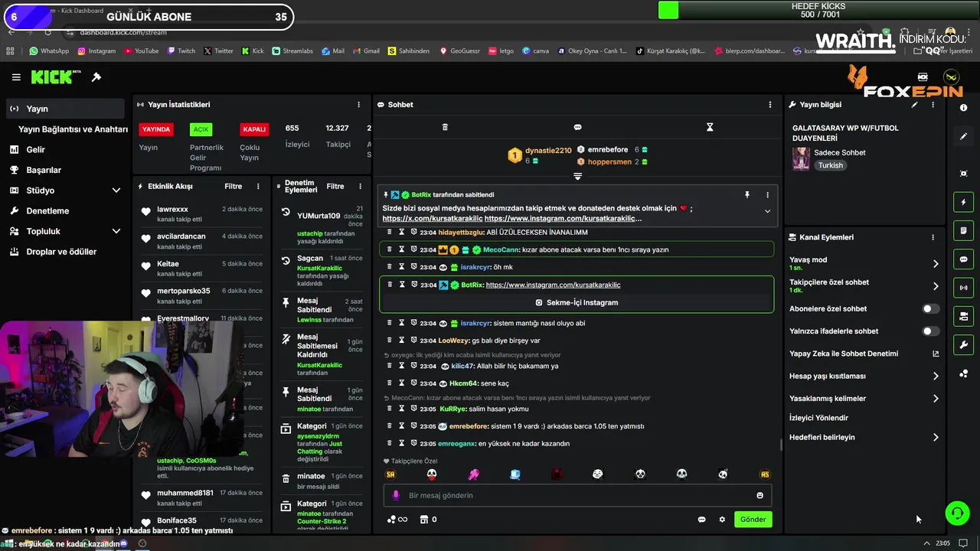Insert the ice cube emote

point(515,474)
